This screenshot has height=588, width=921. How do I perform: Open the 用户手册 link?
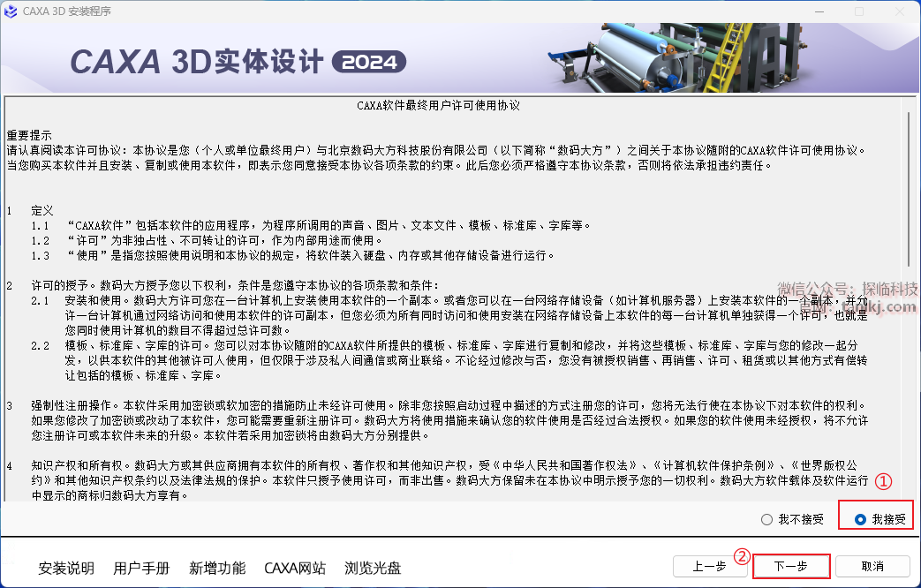point(142,568)
